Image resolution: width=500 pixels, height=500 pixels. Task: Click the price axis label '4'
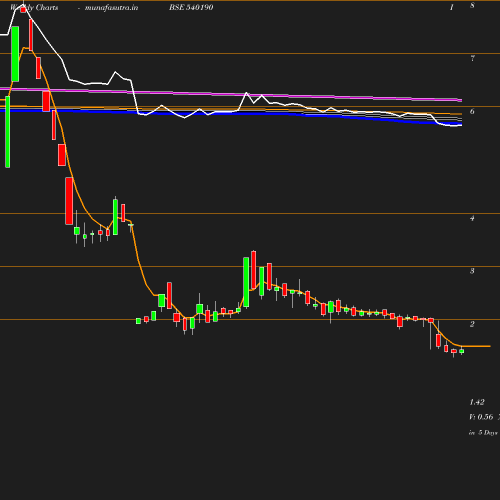click(x=472, y=218)
